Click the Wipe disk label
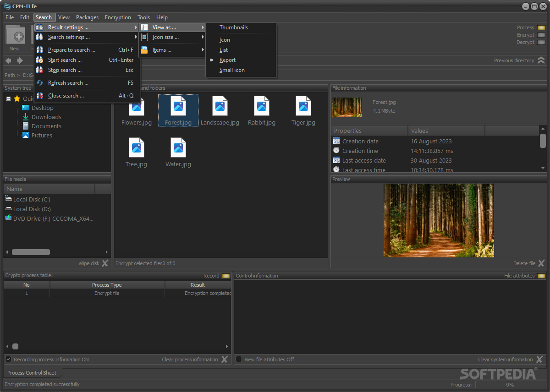 click(89, 263)
